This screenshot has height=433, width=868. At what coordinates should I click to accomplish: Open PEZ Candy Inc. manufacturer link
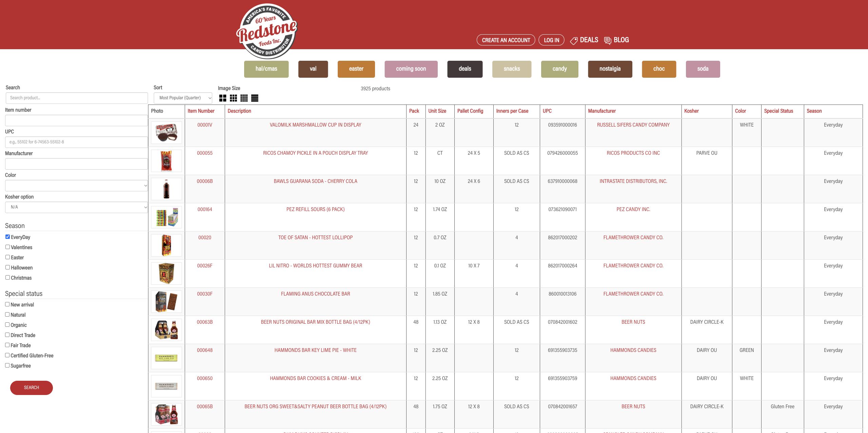point(633,209)
